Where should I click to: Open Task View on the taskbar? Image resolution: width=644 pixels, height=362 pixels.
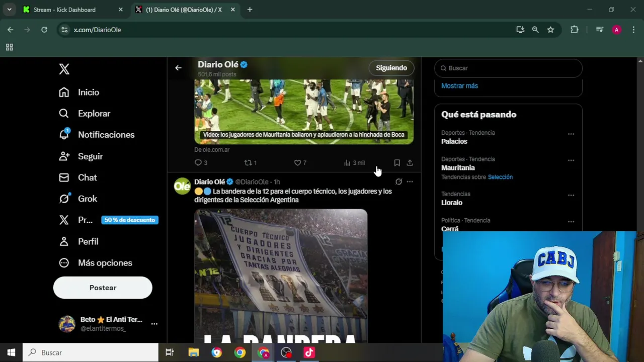[x=170, y=352]
